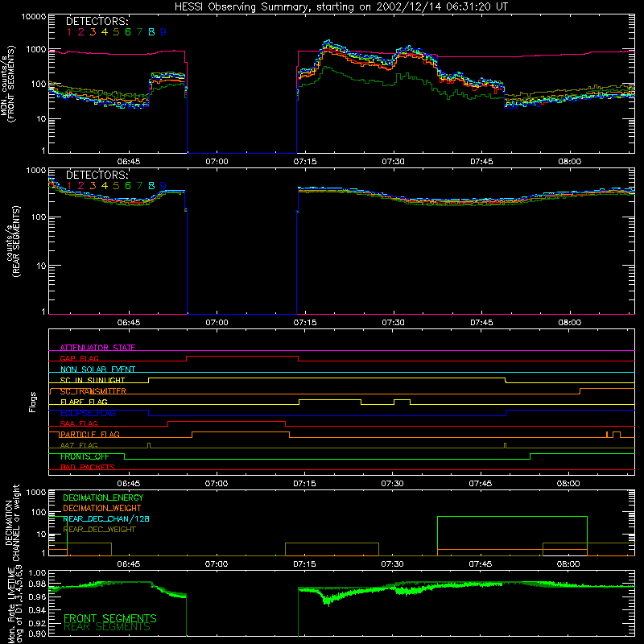The image size is (644, 644).
Task: Select red detector 1 in front segments legend
Action: pos(69,32)
